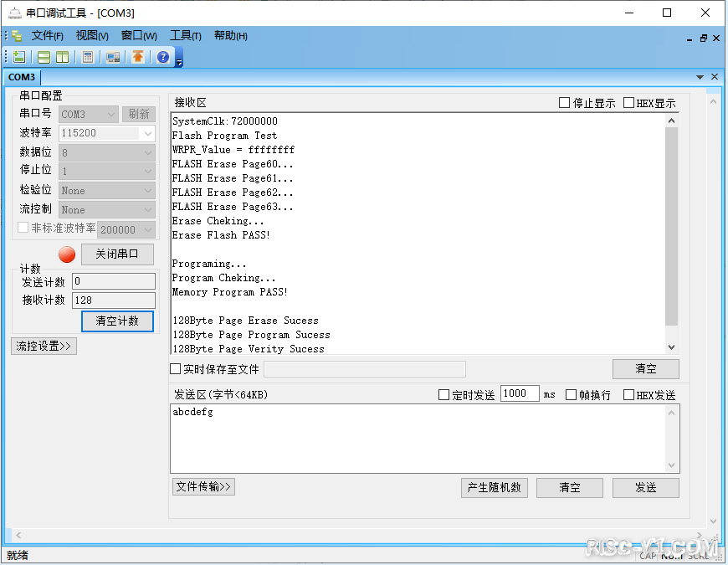Open the tab list dropdown arrow

[x=700, y=77]
